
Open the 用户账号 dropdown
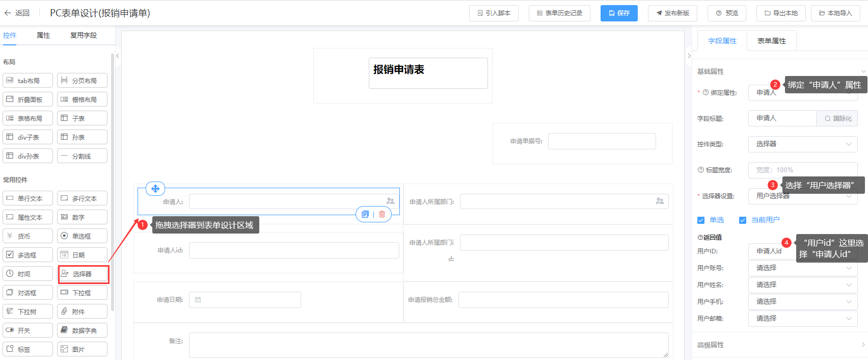coord(802,268)
